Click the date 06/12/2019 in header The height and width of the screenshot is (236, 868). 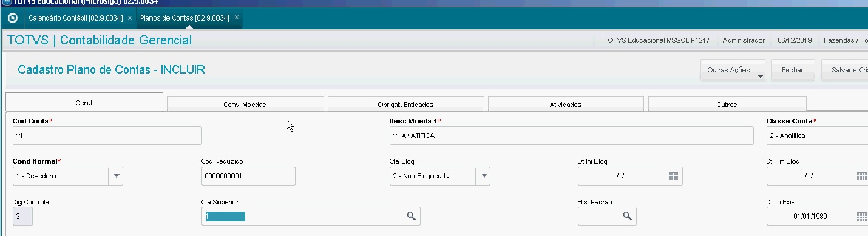(794, 40)
